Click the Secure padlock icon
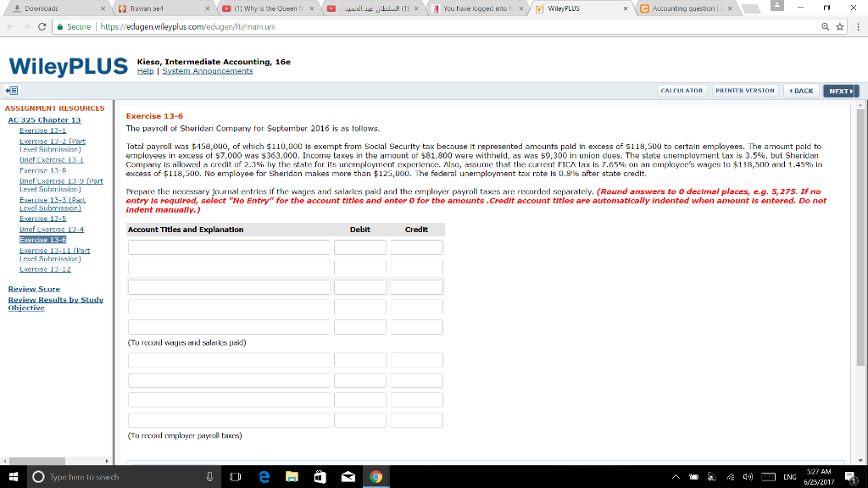The image size is (868, 488). [60, 26]
